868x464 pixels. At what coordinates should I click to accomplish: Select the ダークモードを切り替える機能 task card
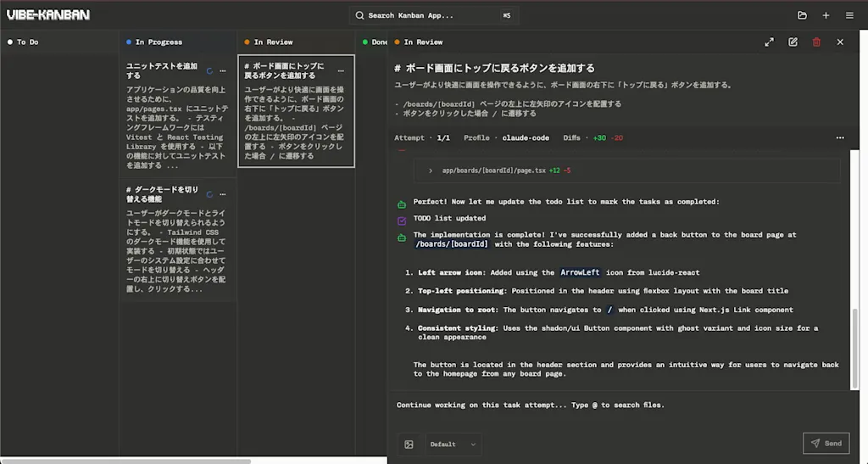pos(177,240)
